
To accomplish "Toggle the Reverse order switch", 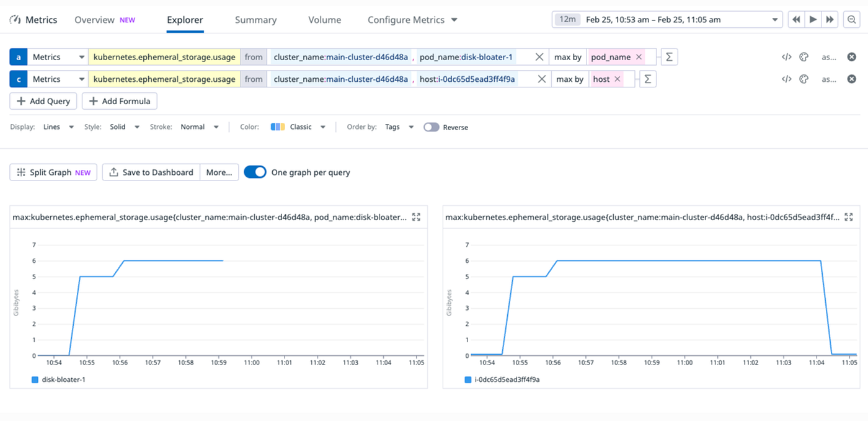I will [x=432, y=127].
